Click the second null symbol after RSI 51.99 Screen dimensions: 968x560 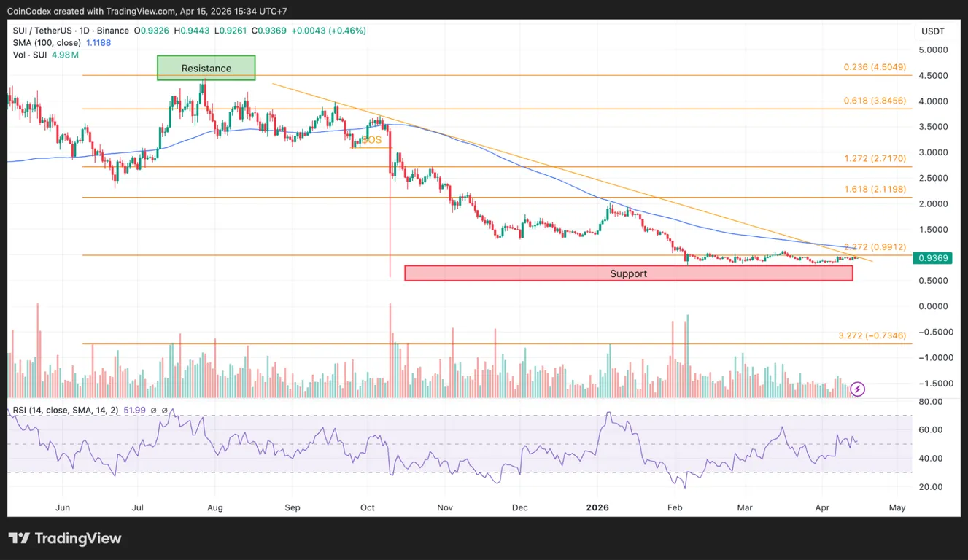pyautogui.click(x=164, y=411)
